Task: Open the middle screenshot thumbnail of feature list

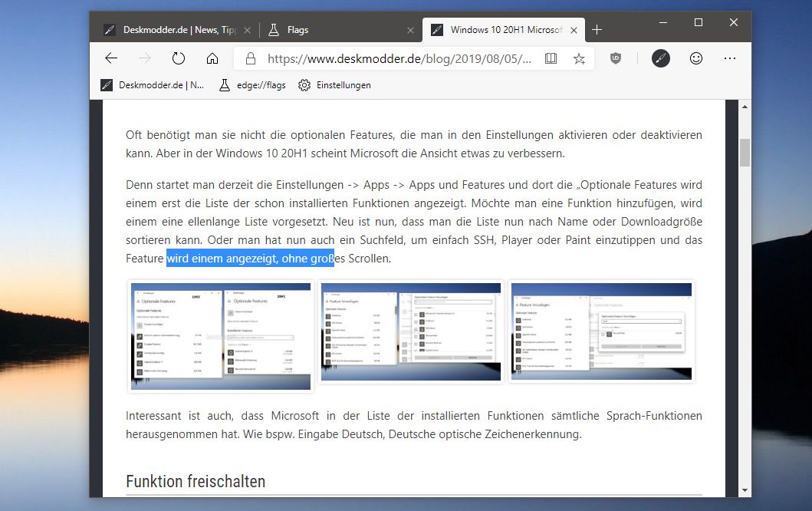Action: (411, 331)
